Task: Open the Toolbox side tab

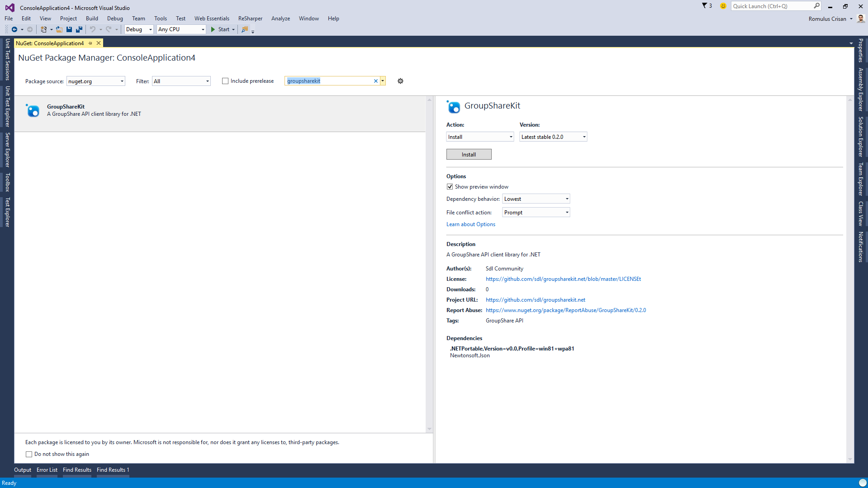Action: pos(8,182)
